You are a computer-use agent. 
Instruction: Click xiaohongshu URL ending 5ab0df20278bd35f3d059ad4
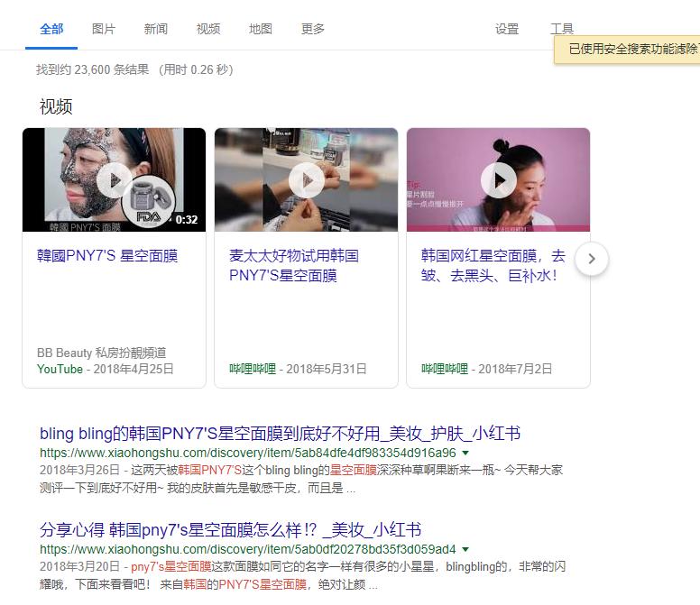point(248,549)
